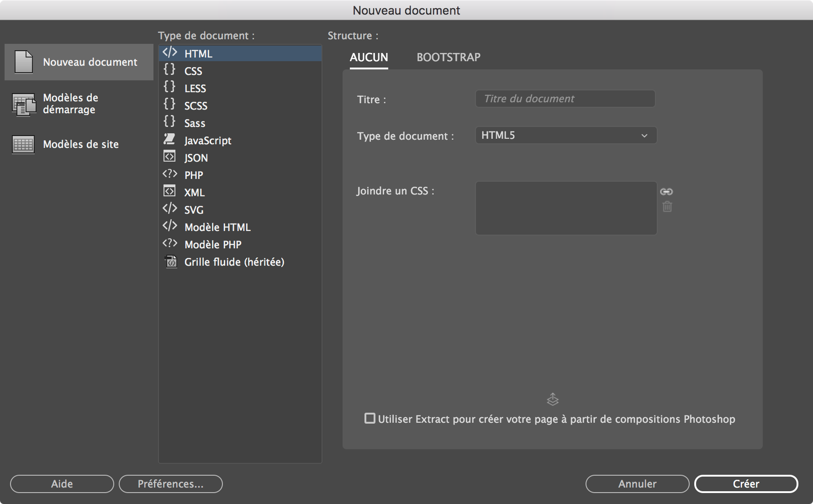Click the Modèles de site grid icon
Screen dimensions: 813x504
click(x=23, y=144)
